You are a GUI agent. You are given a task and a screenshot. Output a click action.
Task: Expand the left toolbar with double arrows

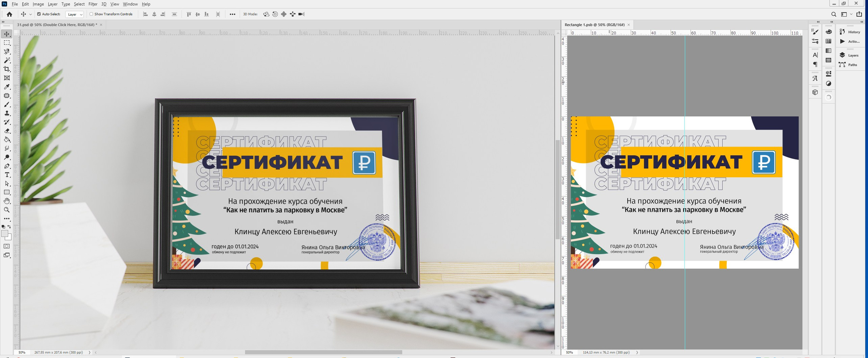point(3,22)
